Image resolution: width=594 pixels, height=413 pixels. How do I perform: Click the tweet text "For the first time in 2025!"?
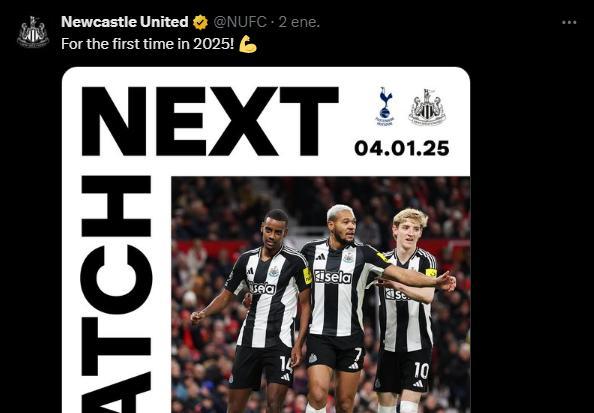(x=148, y=44)
